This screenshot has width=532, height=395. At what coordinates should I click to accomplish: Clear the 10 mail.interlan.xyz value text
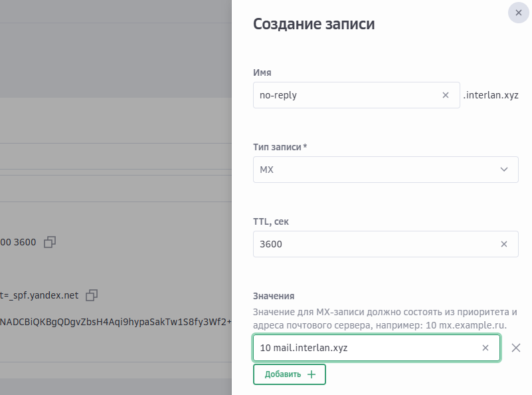pos(486,348)
